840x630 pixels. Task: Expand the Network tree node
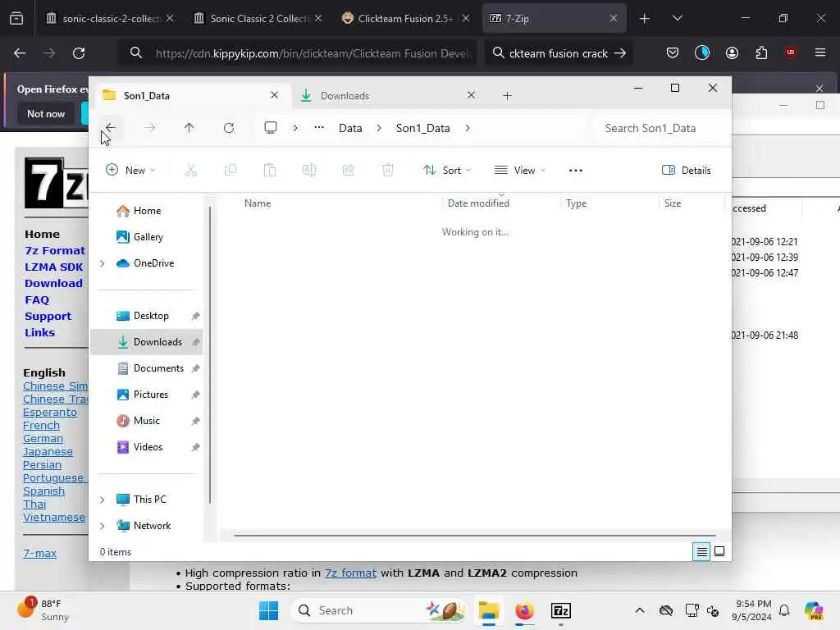(103, 526)
